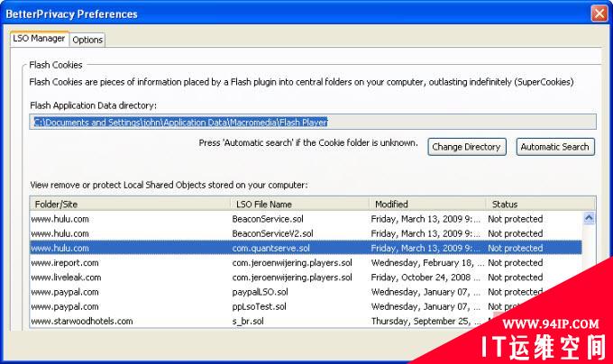The height and width of the screenshot is (364, 613).
Task: Sort by the Folder/Site column header
Action: pos(130,204)
